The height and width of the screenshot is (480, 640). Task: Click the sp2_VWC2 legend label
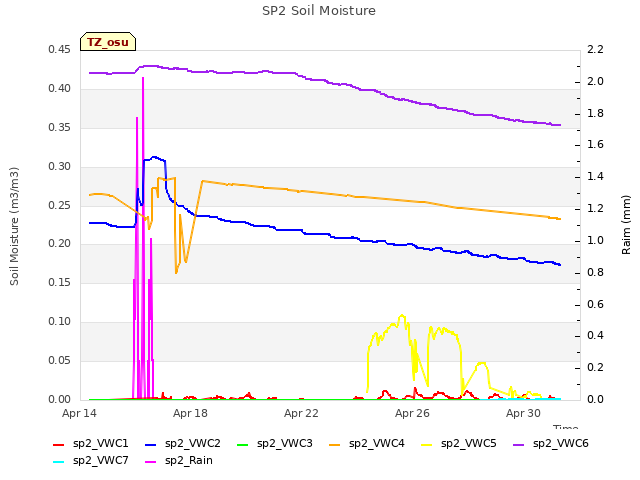tap(193, 444)
